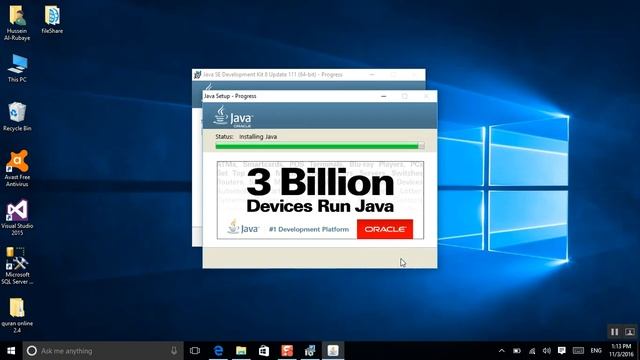
Task: Click the Java SE Development Kit window title
Action: tap(273, 75)
